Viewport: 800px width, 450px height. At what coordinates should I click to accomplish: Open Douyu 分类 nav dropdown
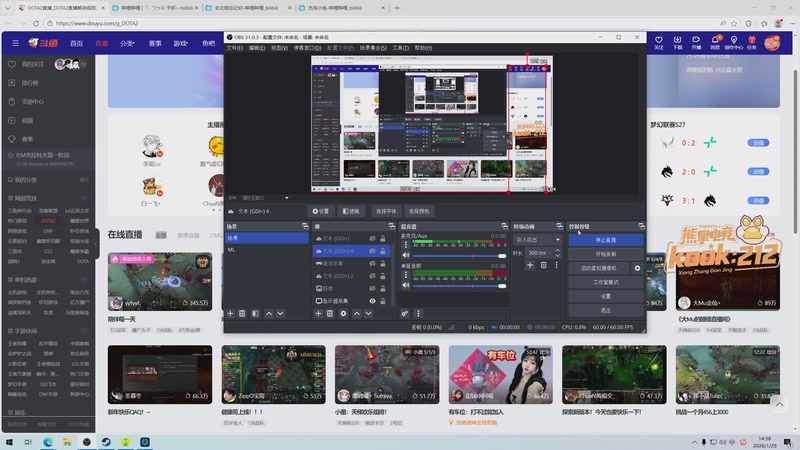[127, 43]
